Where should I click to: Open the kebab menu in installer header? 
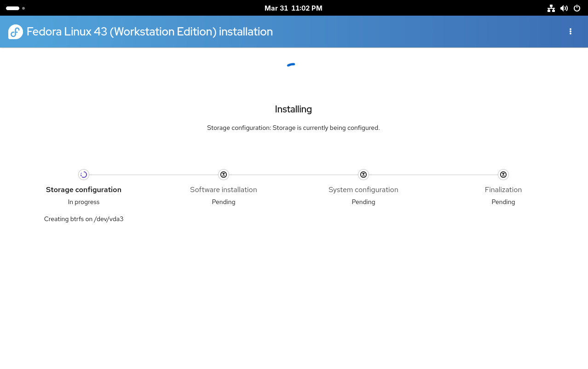click(571, 31)
